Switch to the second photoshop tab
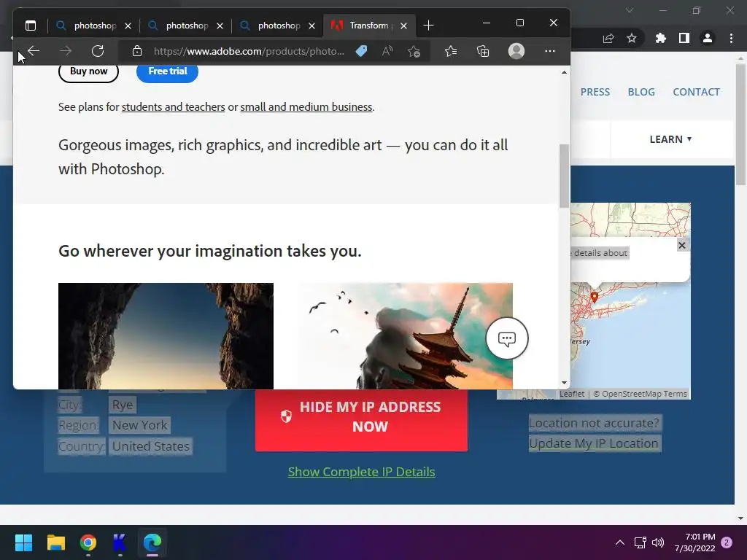 click(x=187, y=26)
